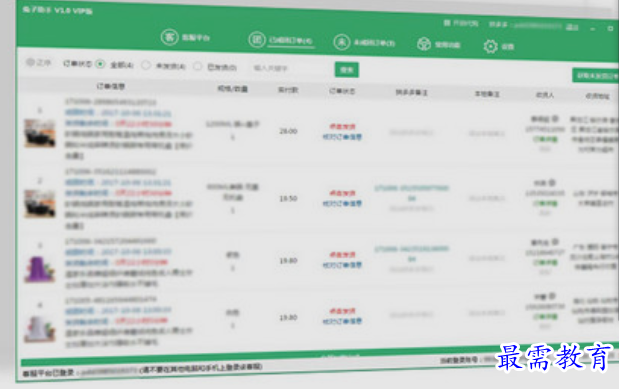Click the info icon beside row 2 recipient name
The height and width of the screenshot is (389, 619).
click(x=552, y=182)
